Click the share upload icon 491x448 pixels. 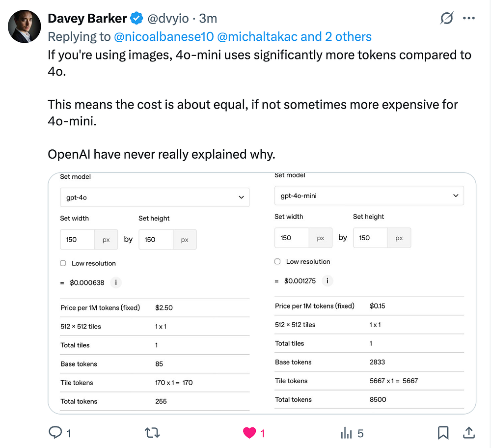(468, 433)
